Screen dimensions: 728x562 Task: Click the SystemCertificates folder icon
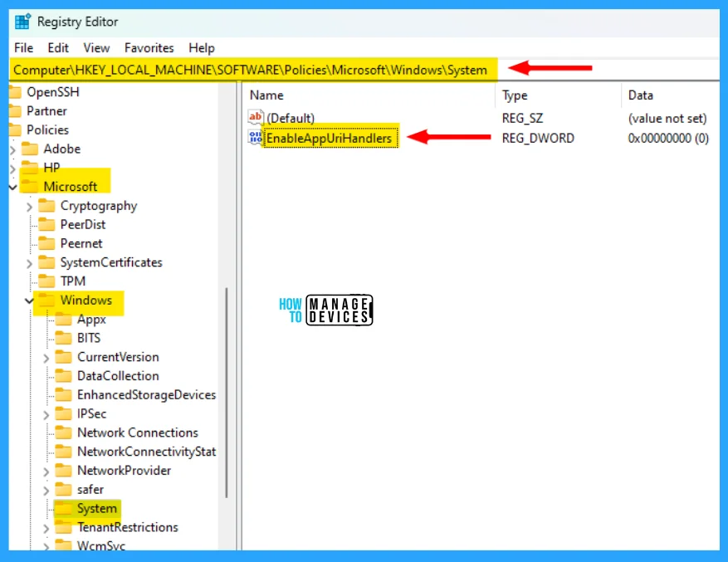coord(46,262)
